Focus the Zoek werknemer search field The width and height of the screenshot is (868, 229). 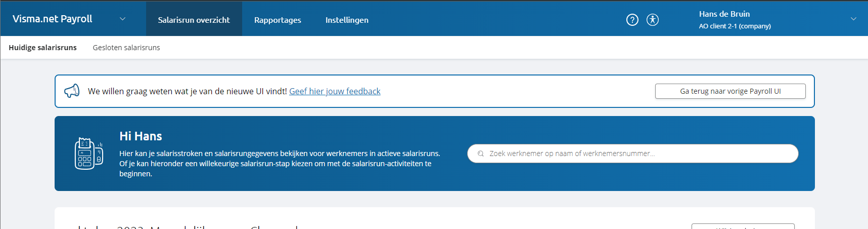(x=632, y=154)
